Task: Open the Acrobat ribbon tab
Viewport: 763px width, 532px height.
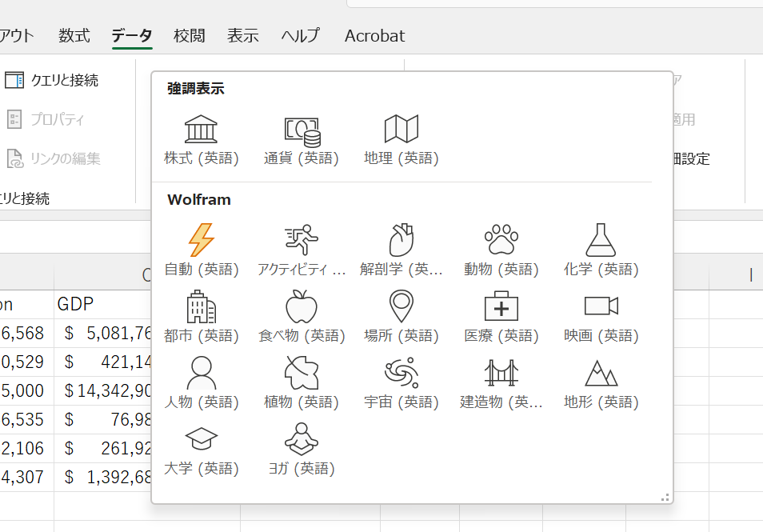Action: click(x=374, y=36)
